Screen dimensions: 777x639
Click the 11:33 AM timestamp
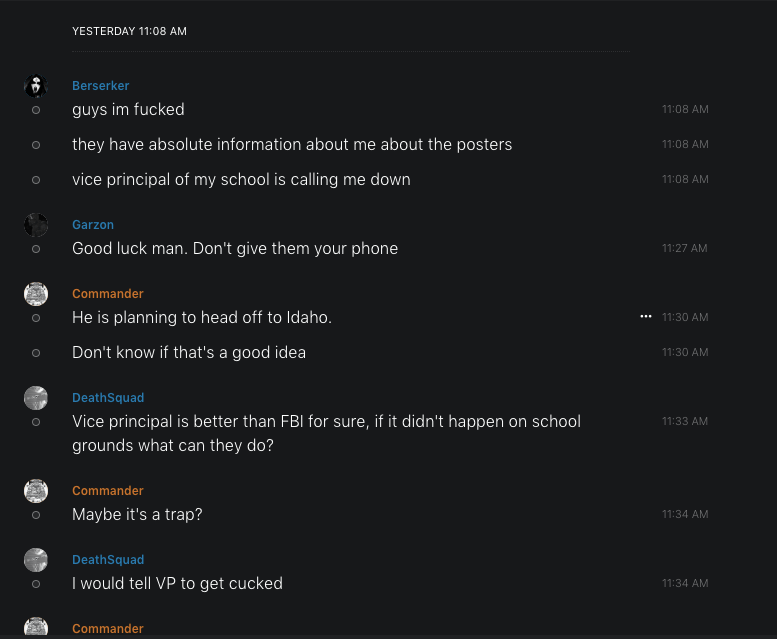(x=684, y=421)
